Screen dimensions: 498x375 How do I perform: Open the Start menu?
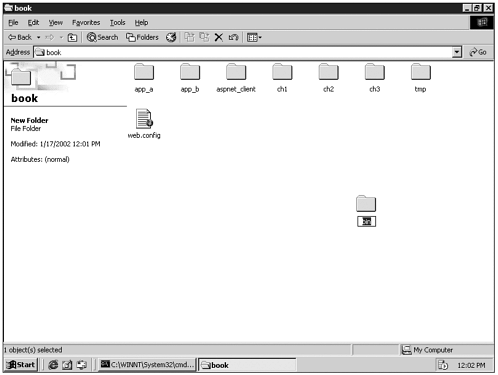pyautogui.click(x=21, y=365)
